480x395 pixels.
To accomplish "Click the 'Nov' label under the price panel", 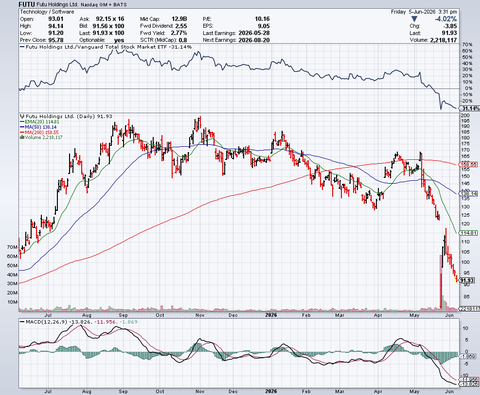I will [200, 315].
